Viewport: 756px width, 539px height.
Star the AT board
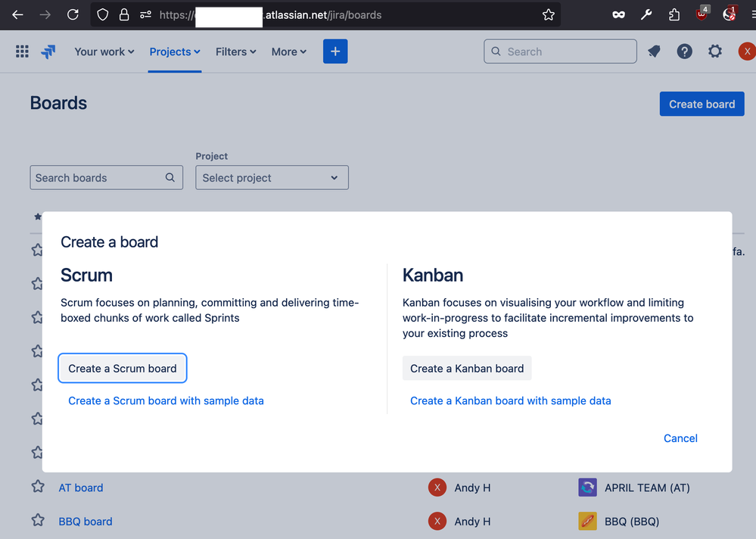[38, 487]
